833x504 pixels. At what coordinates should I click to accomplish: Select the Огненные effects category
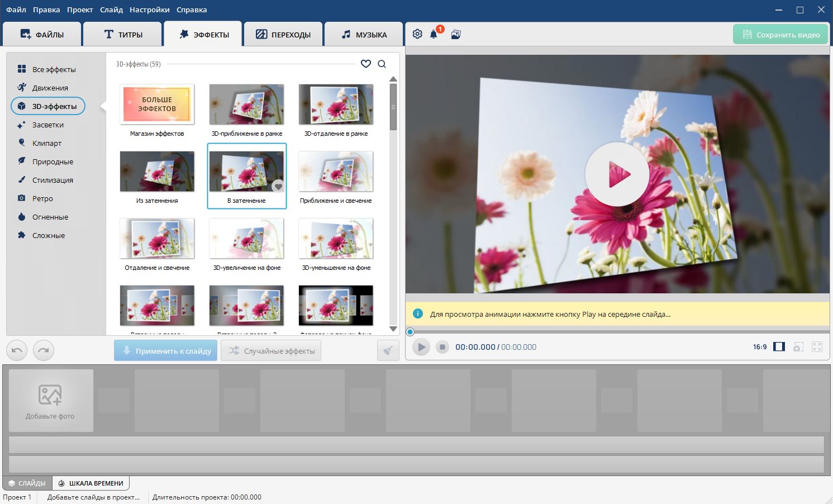(x=50, y=217)
